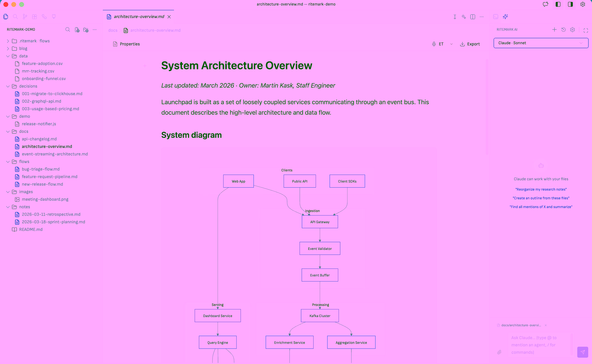The height and width of the screenshot is (364, 592).
Task: Create a new file in RITEMARK-DEMO explorer
Action: (x=77, y=29)
